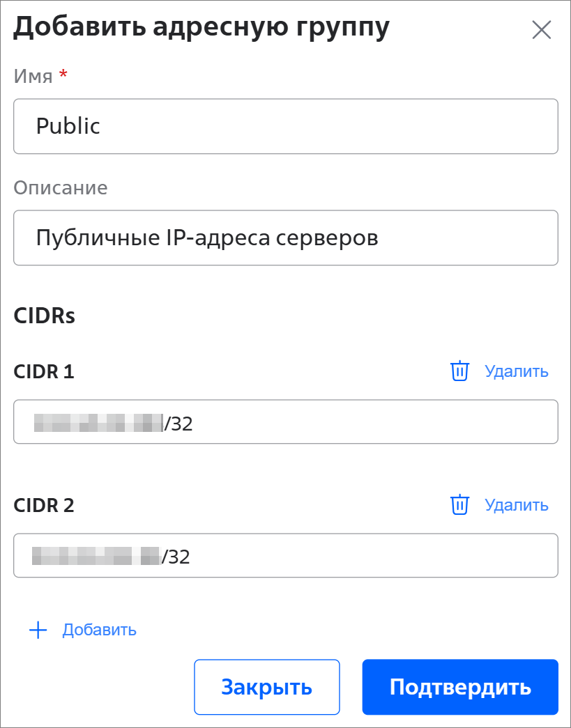The image size is (571, 728).
Task: Click the CIDR 1 label
Action: [x=44, y=372]
